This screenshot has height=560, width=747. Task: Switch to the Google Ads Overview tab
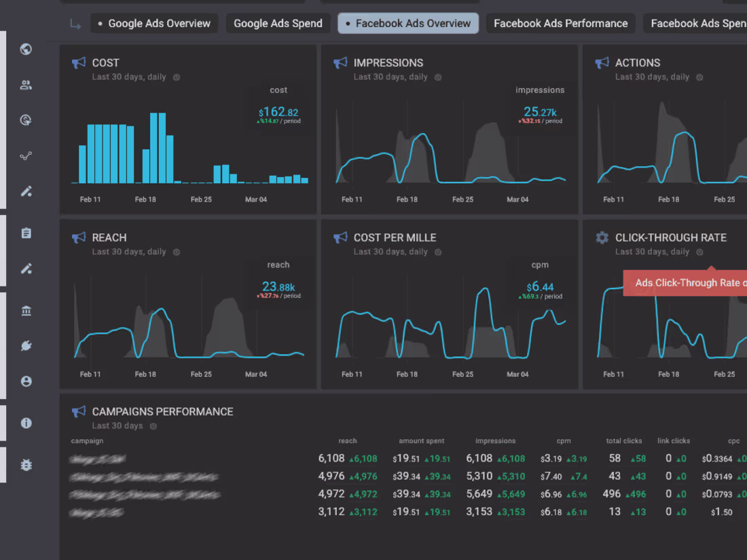[x=154, y=23]
